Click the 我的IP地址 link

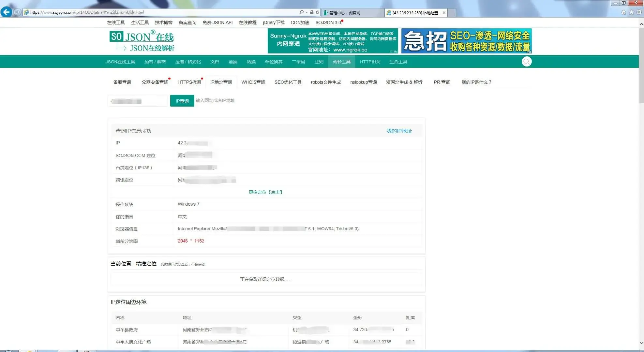(399, 131)
